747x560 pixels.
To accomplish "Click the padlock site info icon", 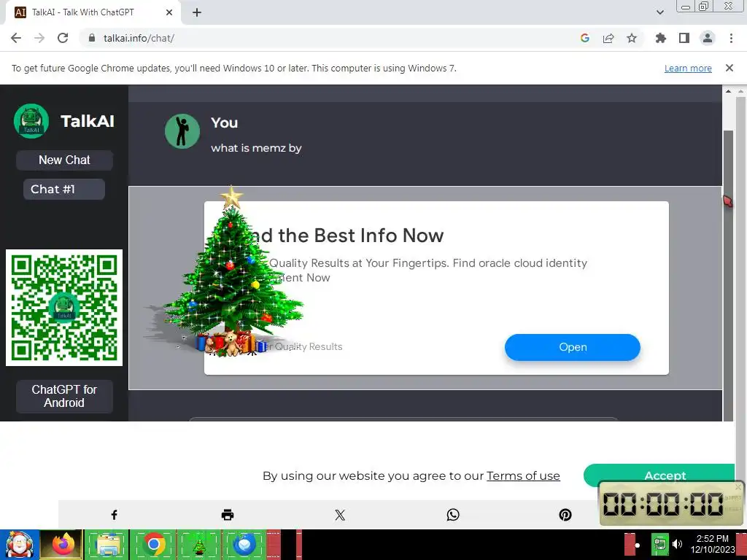I will click(92, 38).
